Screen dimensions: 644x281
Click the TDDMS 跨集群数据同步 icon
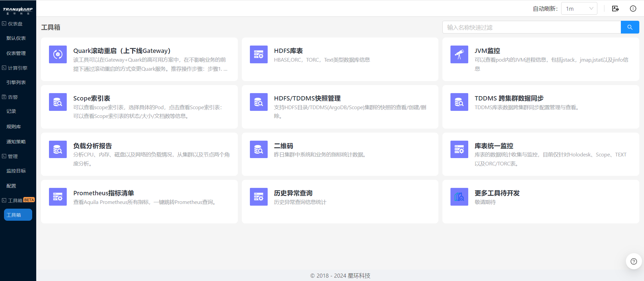(x=459, y=102)
